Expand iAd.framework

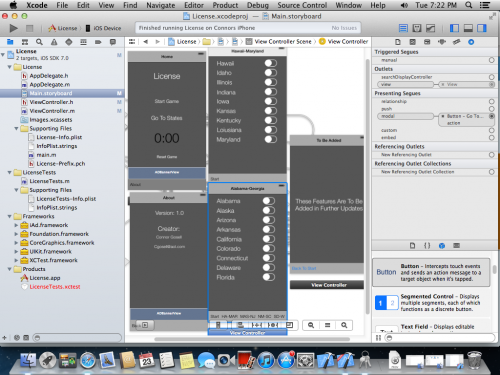coord(16,225)
